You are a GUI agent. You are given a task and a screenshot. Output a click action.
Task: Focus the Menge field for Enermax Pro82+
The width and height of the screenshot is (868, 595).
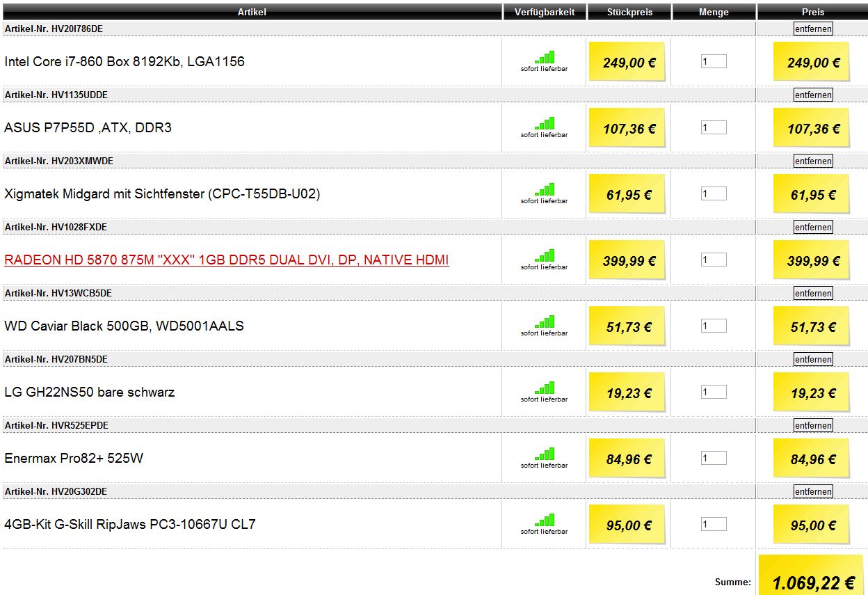pyautogui.click(x=714, y=458)
